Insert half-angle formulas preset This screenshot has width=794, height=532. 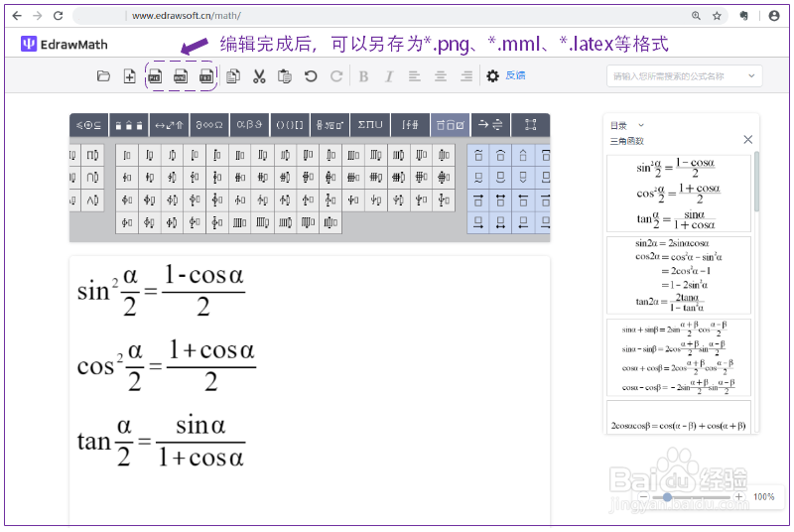coord(679,194)
